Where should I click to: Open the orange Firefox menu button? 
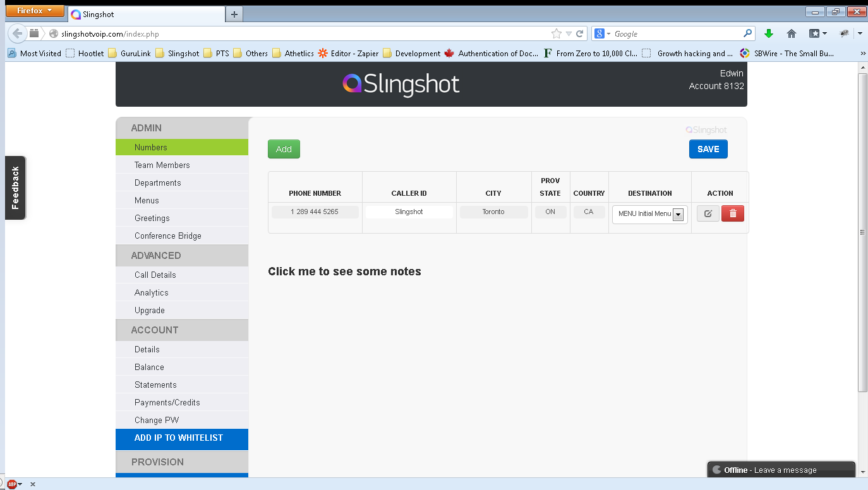tap(34, 11)
